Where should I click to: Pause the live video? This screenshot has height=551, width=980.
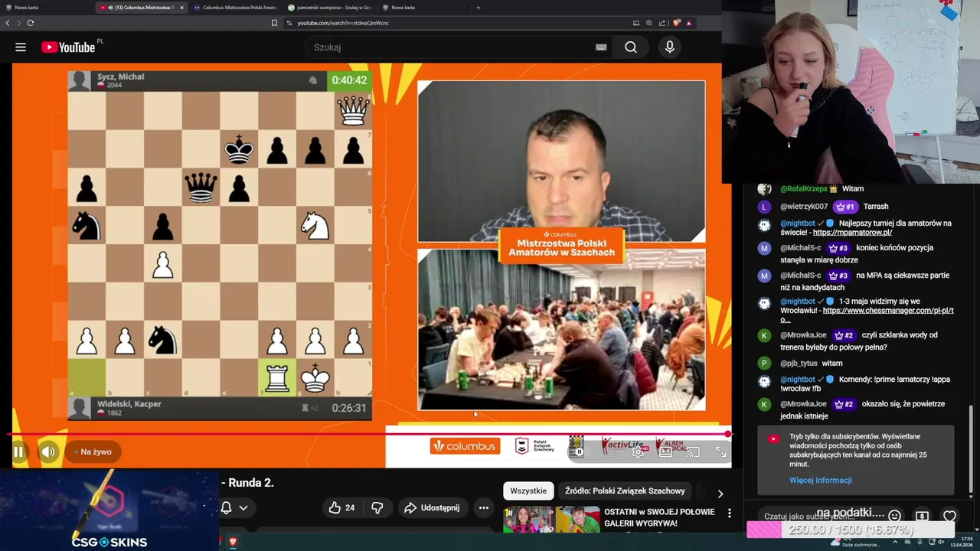18,452
